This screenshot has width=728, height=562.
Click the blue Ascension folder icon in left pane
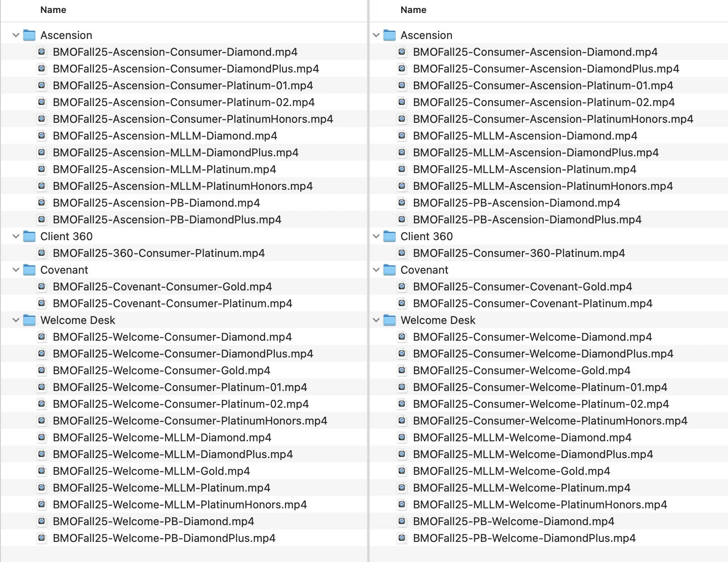pyautogui.click(x=29, y=35)
